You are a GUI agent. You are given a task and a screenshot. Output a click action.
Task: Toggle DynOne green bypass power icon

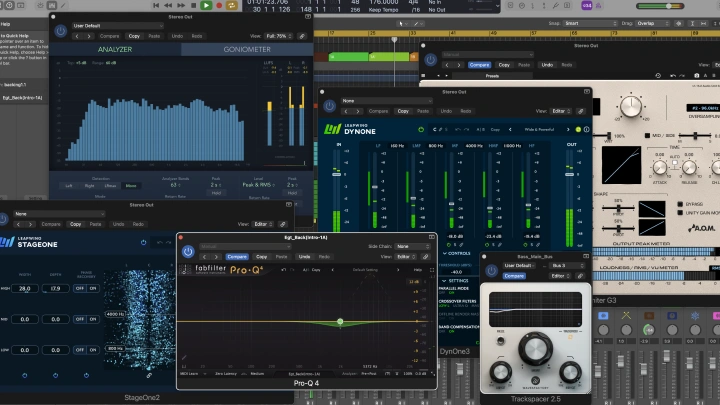421,129
